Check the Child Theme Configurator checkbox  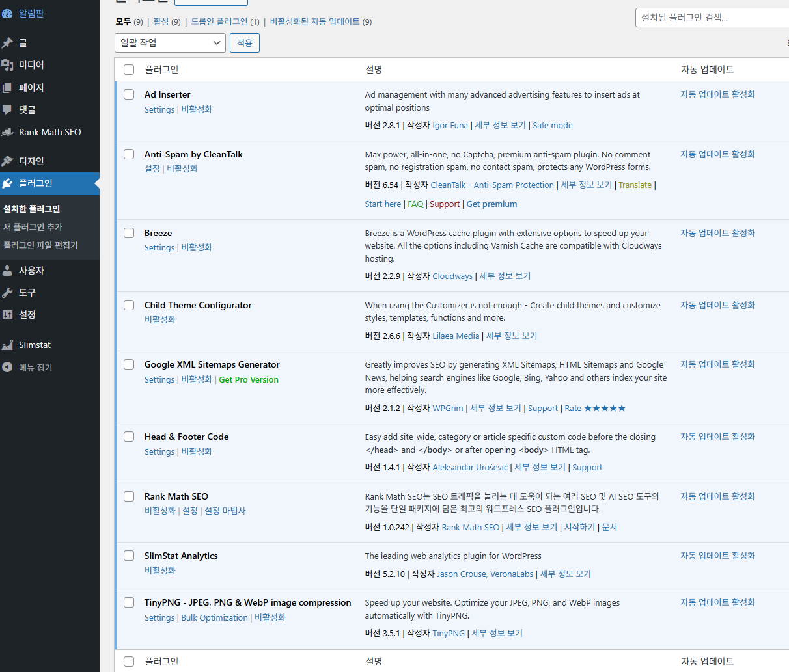pyautogui.click(x=129, y=305)
